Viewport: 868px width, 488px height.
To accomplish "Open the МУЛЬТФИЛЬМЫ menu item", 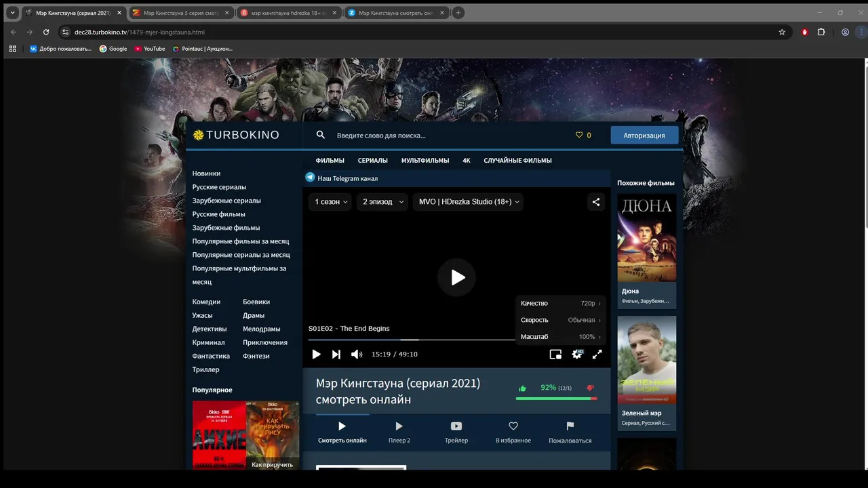I will [x=425, y=161].
